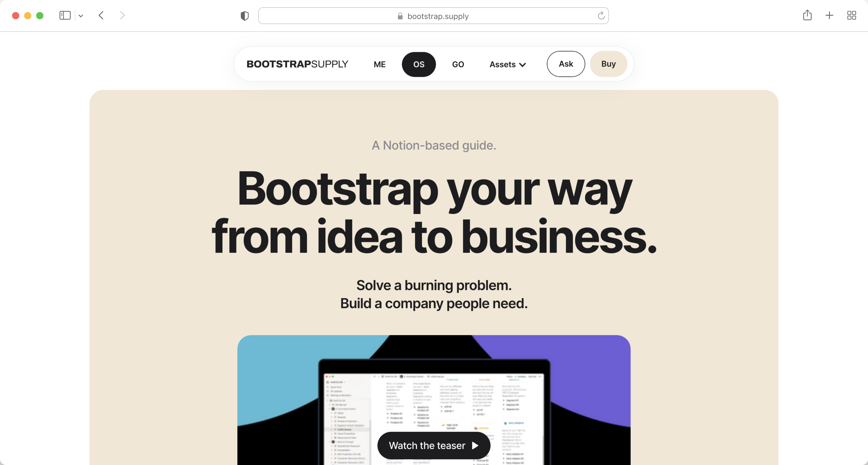Screen dimensions: 868x465
Task: Click the lock icon in the address bar
Action: (401, 15)
